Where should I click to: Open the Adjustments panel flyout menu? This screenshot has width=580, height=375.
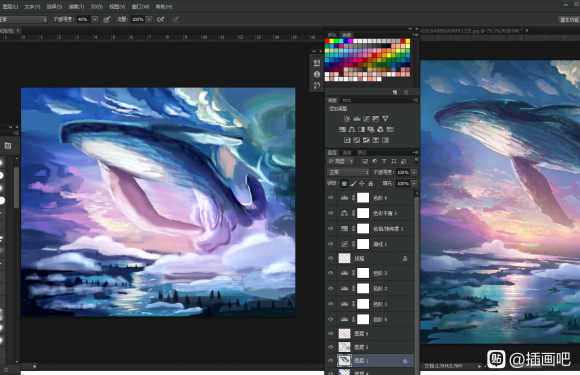[x=415, y=100]
